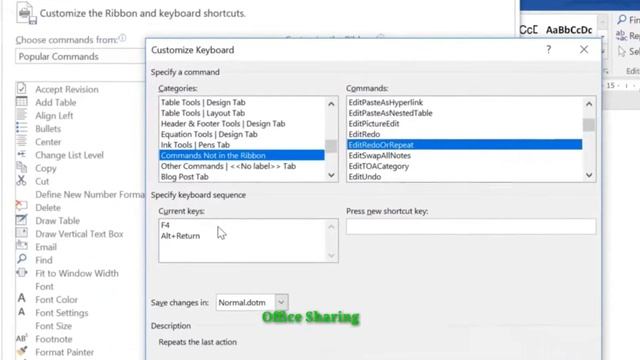Click the Commands list scrollbar thumb
Viewport: 640px width, 360px height.
pos(589,125)
